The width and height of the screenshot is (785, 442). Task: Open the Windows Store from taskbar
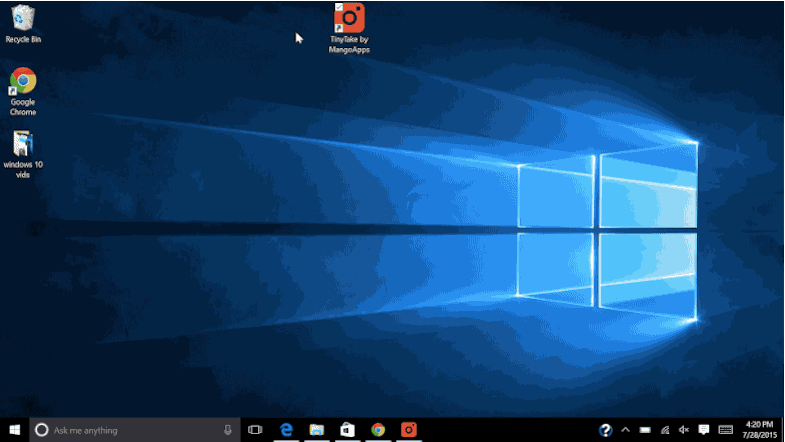click(347, 430)
